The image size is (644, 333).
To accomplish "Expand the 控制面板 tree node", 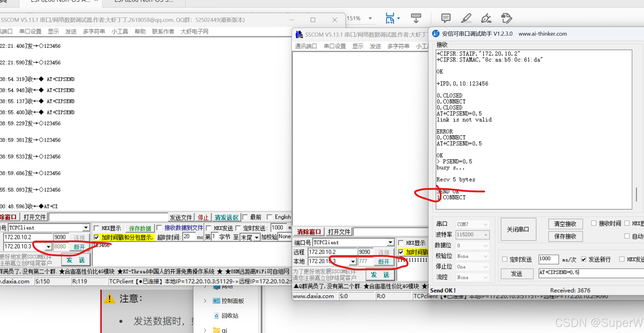I will tap(205, 301).
